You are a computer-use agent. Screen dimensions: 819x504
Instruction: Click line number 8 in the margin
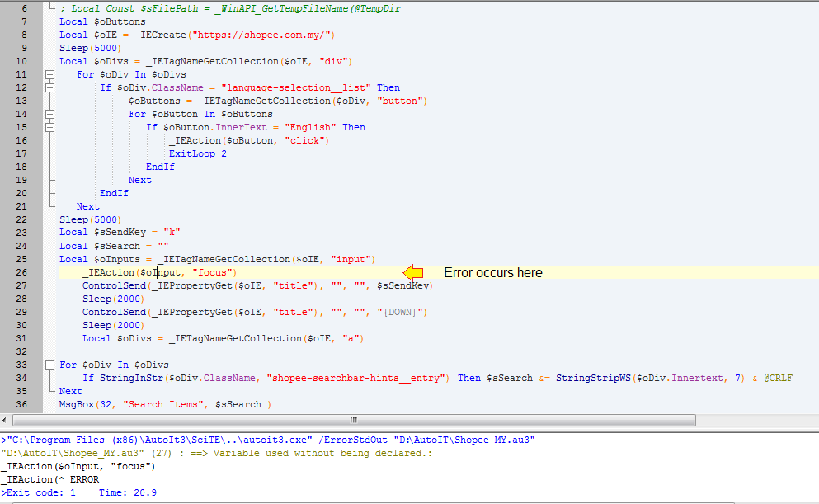click(x=24, y=35)
